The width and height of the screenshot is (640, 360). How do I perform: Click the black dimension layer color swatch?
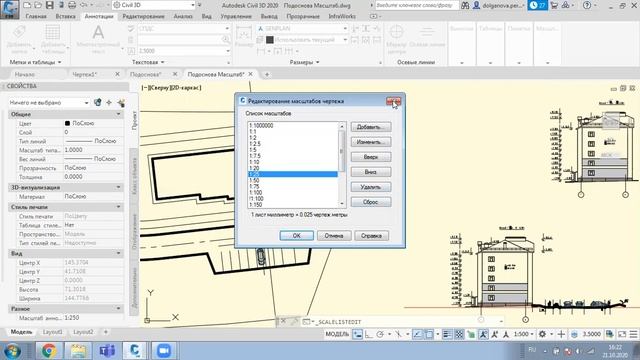point(270,40)
